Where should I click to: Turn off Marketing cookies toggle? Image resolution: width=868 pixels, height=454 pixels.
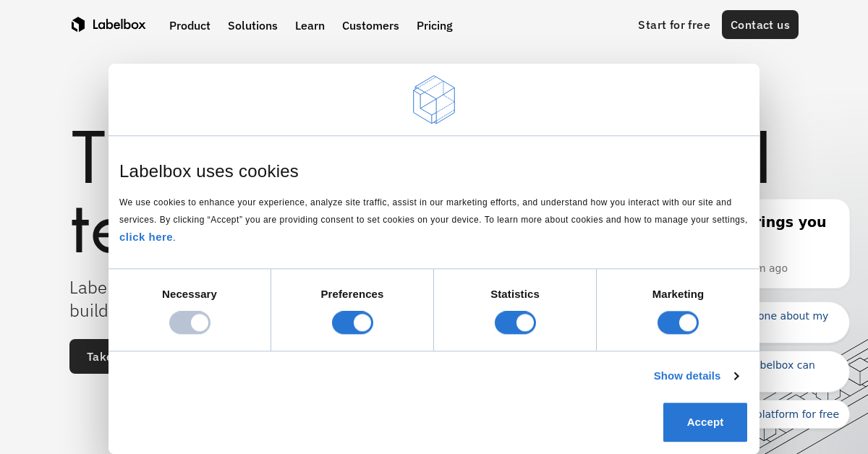(678, 322)
